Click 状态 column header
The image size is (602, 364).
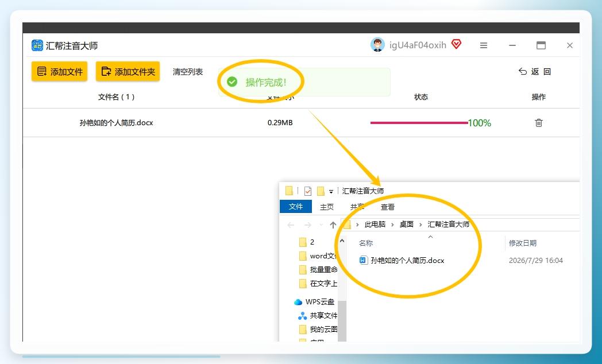pos(421,97)
